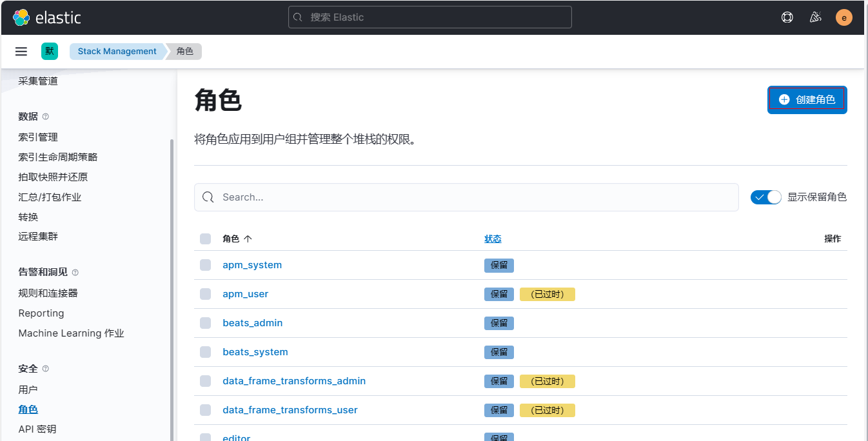Open user avatar menu 'e'

pyautogui.click(x=843, y=17)
